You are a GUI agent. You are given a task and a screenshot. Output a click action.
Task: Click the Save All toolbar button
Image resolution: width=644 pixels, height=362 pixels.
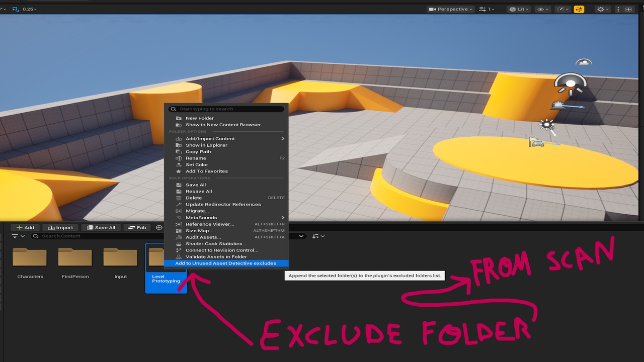pos(101,228)
